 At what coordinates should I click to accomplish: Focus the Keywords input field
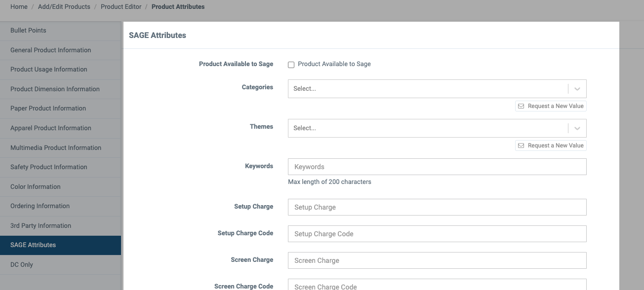pyautogui.click(x=437, y=167)
